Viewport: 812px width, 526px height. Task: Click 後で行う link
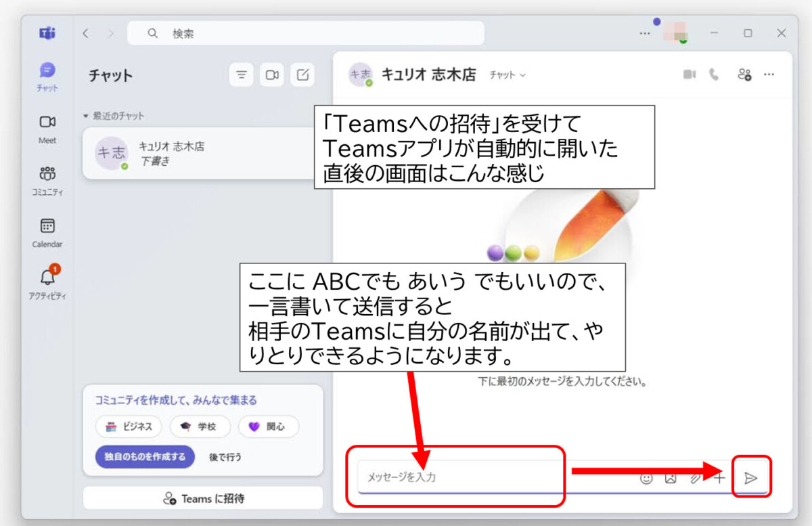[225, 457]
